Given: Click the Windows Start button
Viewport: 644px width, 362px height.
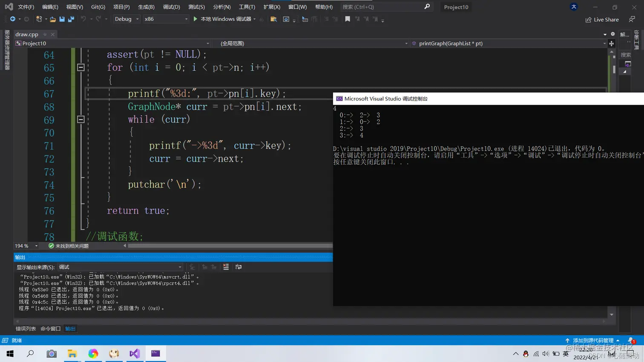Looking at the screenshot, I should point(10,353).
